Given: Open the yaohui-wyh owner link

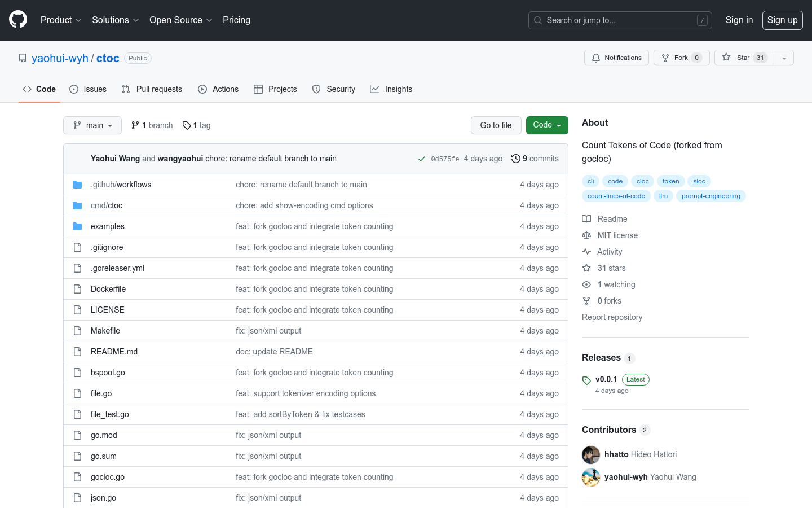Looking at the screenshot, I should (60, 58).
